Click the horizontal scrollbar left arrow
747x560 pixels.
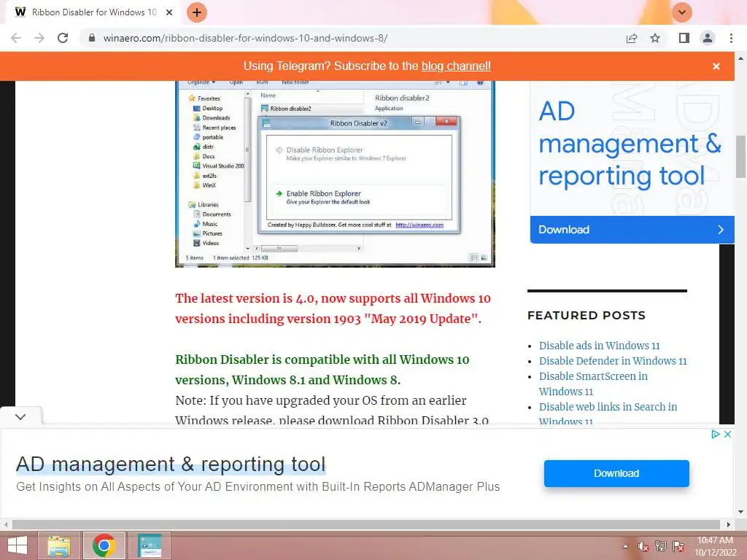pyautogui.click(x=6, y=524)
